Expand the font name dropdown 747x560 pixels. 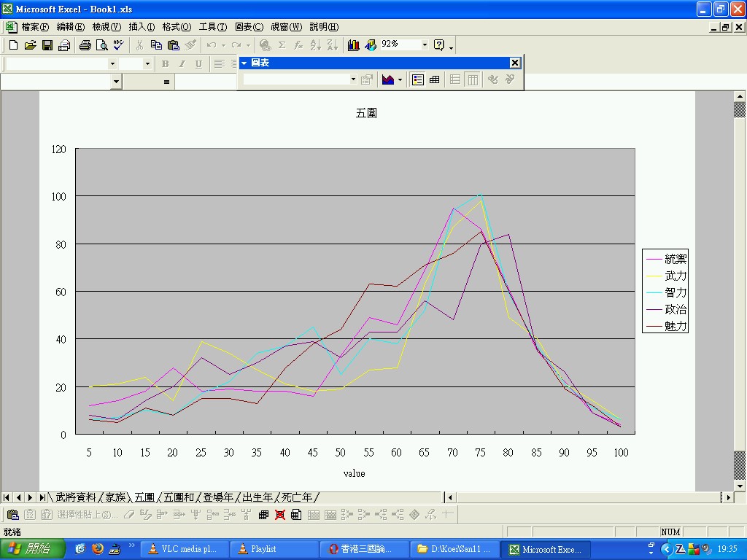click(x=112, y=64)
